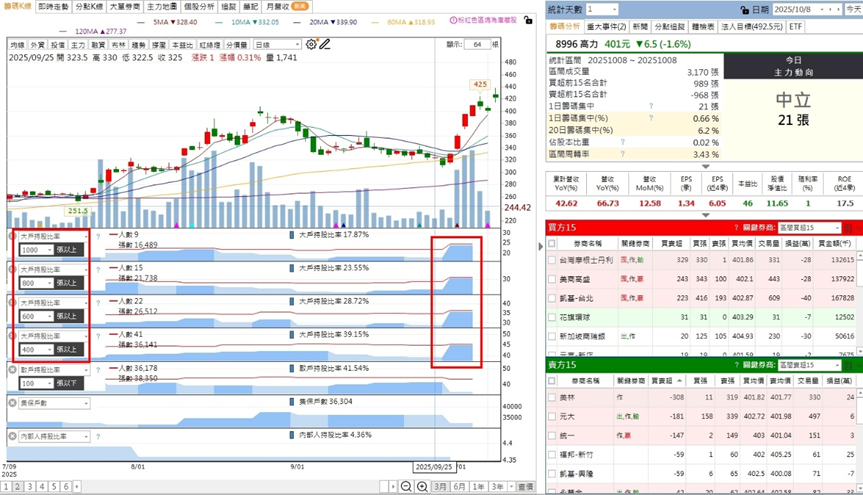The width and height of the screenshot is (863, 495).
Task: Check the box for 美商高盛
Action: tap(552, 279)
